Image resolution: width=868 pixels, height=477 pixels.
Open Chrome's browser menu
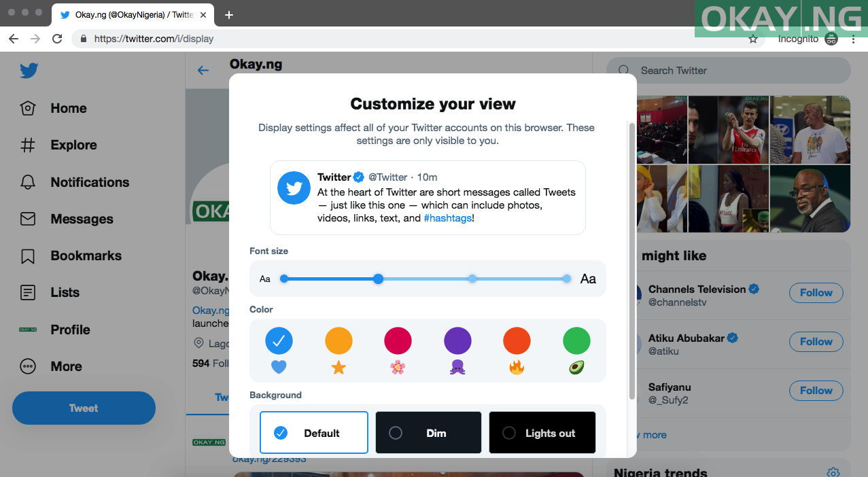[853, 39]
